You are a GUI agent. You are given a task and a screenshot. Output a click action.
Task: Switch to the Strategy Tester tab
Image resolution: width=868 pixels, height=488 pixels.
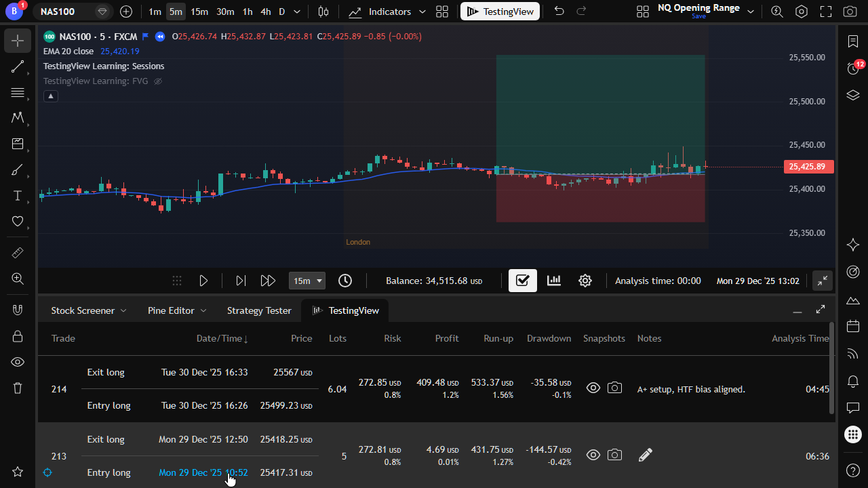(x=259, y=310)
